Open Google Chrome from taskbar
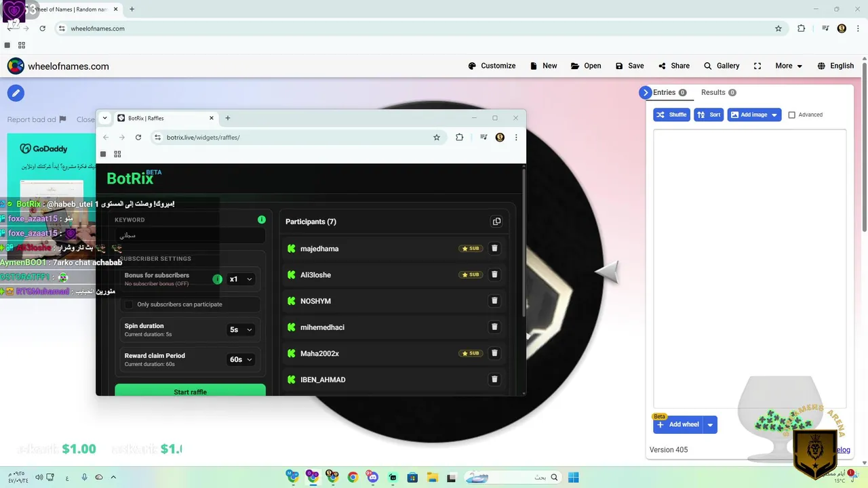868x488 pixels. coord(353,477)
